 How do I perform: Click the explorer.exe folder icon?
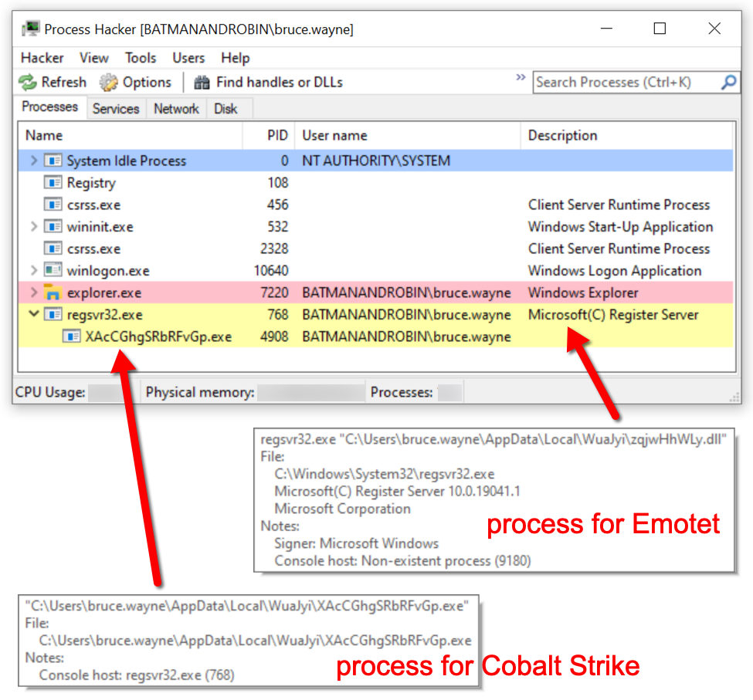point(53,293)
